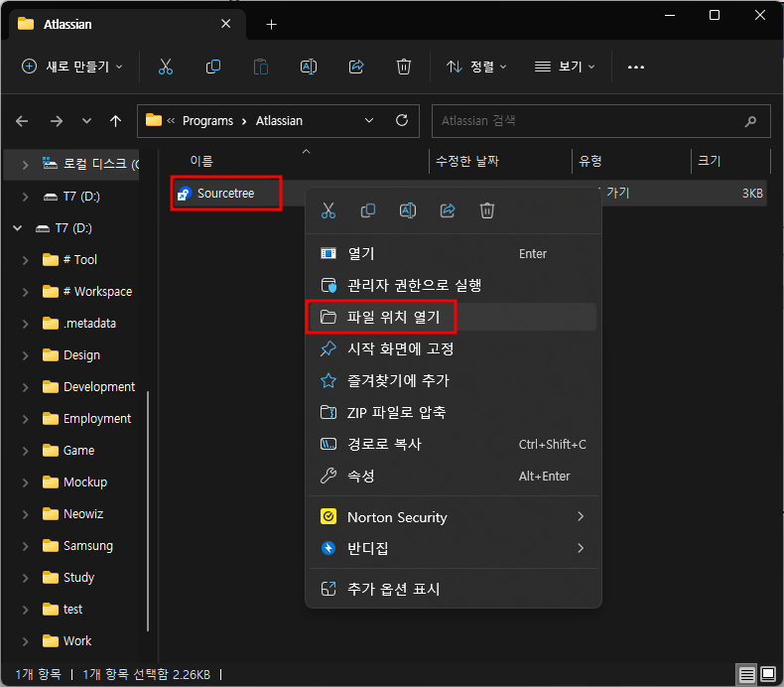
Task: Close the Atlassian tab
Action: pos(226,24)
